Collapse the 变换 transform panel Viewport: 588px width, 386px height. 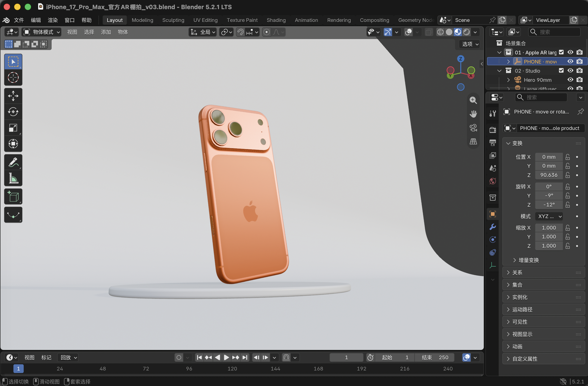[x=543, y=143]
